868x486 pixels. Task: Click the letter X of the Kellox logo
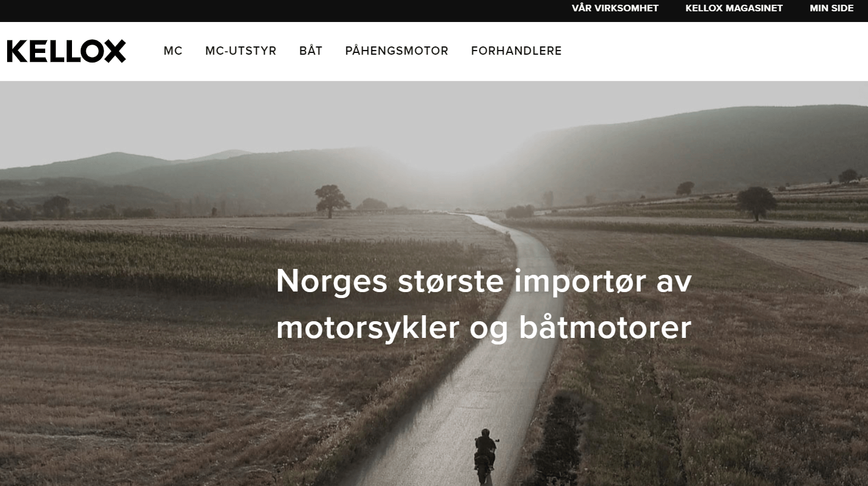[x=114, y=51]
